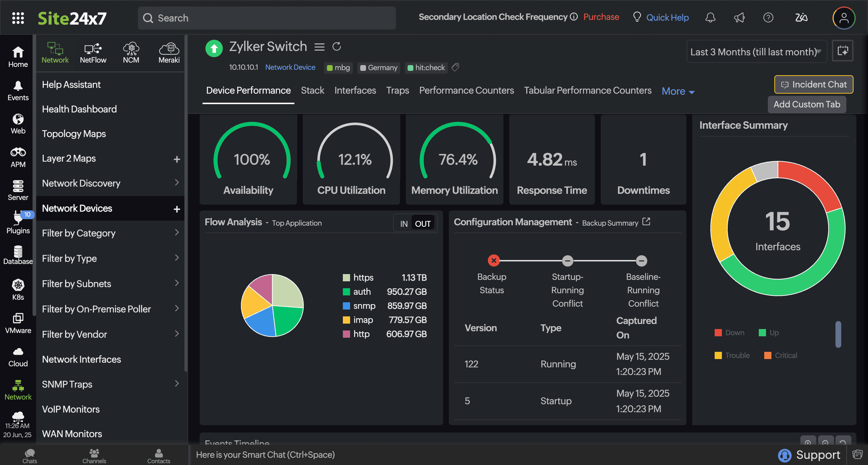Open notifications bell icon
Screen dimensions: 868x465
coord(710,17)
